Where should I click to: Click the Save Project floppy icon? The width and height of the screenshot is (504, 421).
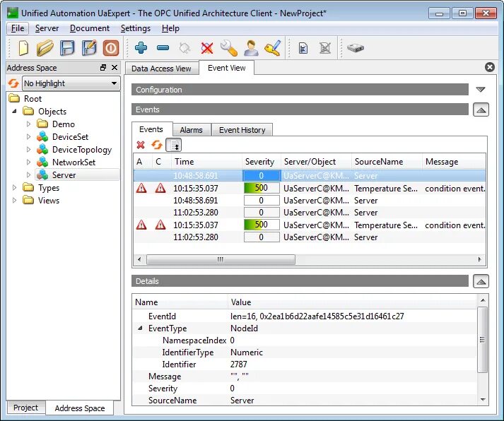[67, 48]
